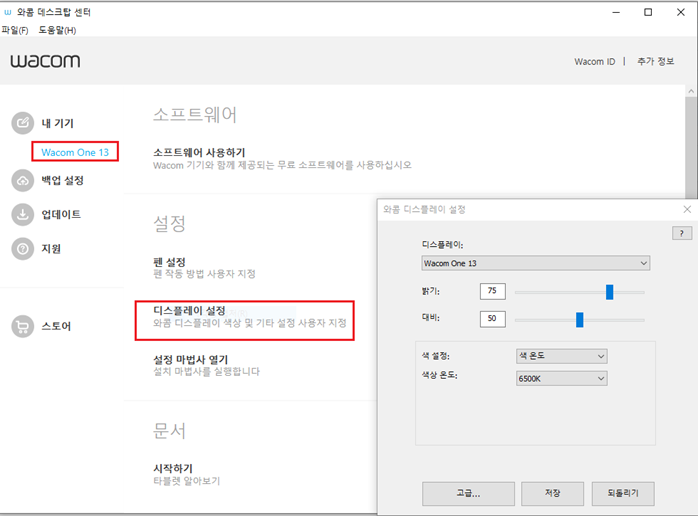
Task: Click the 내 기기 pen tablet icon
Action: [23, 123]
